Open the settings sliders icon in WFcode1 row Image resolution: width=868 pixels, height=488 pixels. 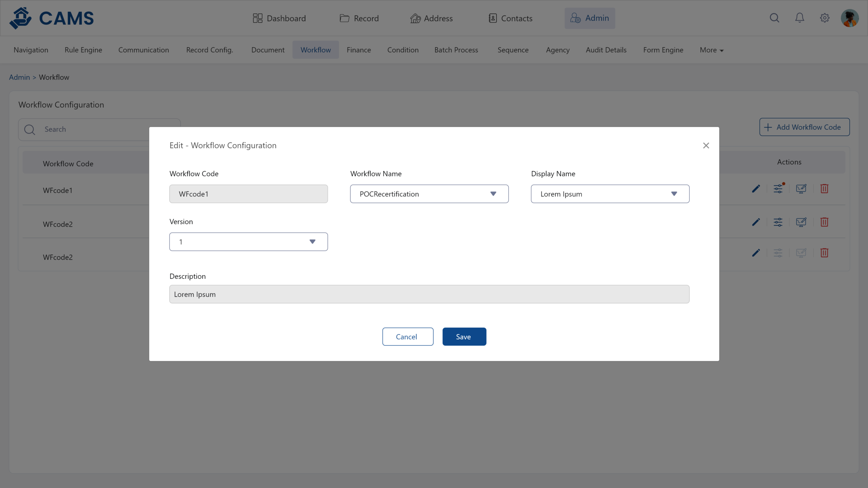778,189
